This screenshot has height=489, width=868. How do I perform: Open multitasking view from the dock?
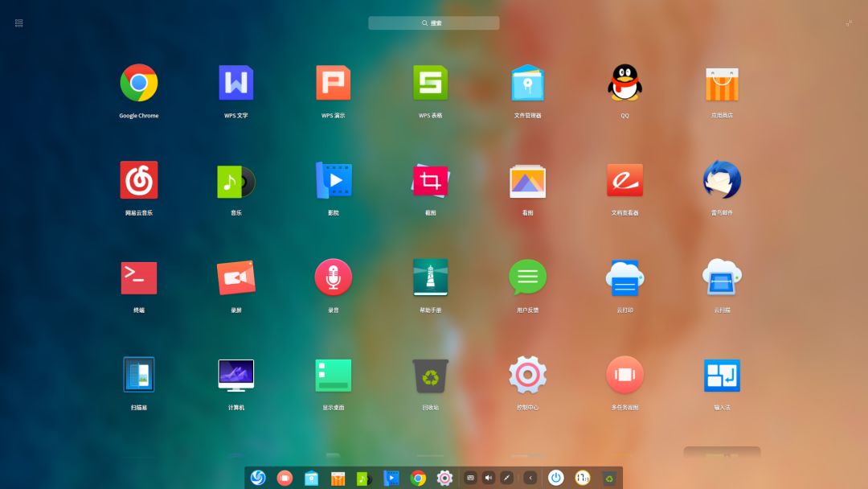coord(285,478)
